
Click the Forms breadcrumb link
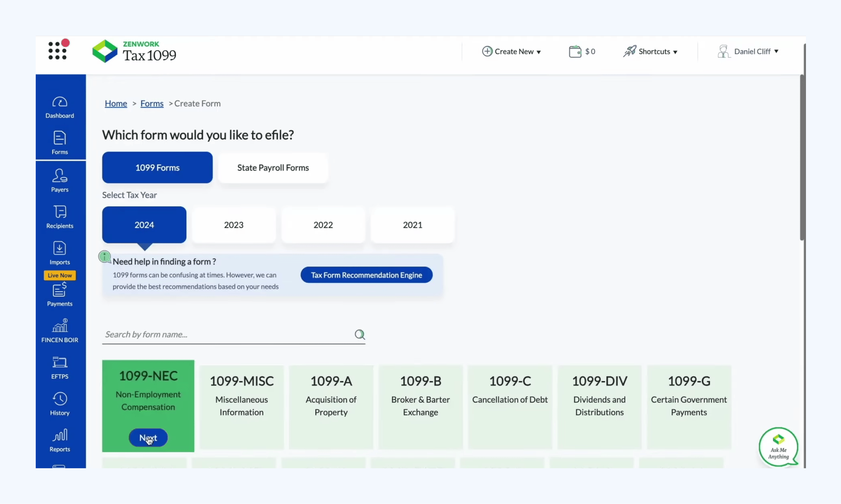click(152, 104)
